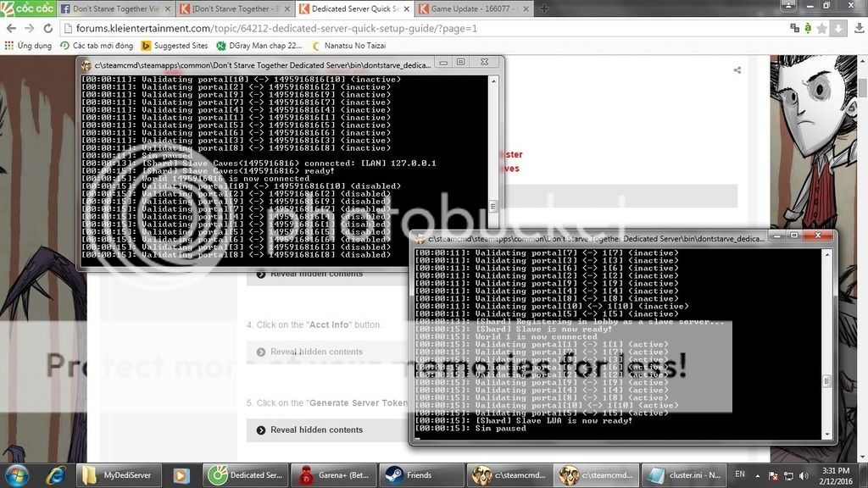The width and height of the screenshot is (868, 488).
Task: Open the Windows Start menu
Action: click(17, 475)
